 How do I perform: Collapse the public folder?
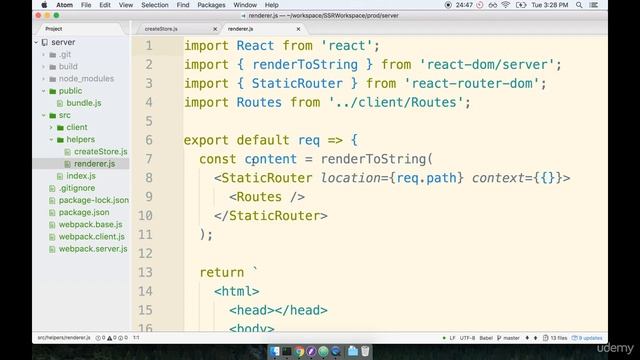tap(44, 91)
